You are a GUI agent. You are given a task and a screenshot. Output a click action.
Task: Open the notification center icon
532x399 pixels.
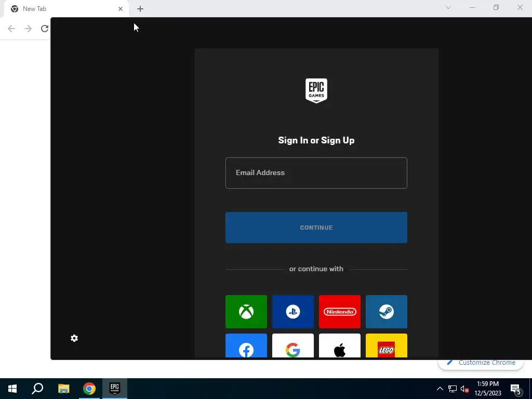[515, 389]
